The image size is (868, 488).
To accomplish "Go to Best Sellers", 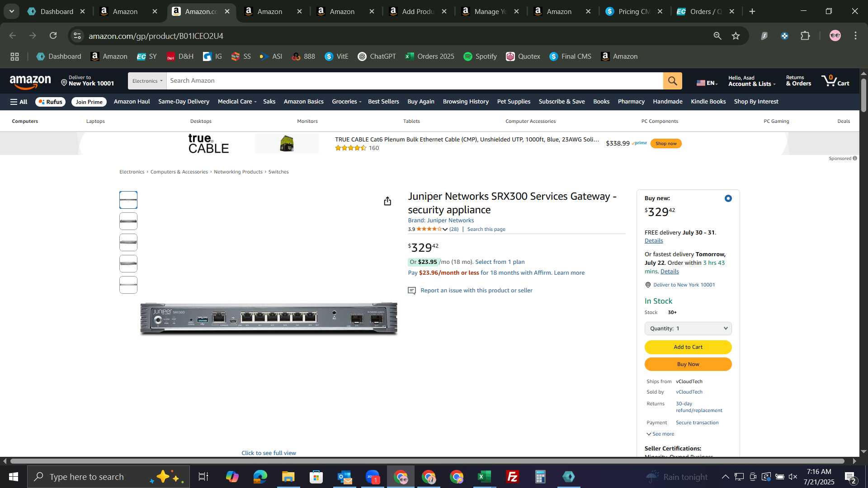I will (x=383, y=102).
